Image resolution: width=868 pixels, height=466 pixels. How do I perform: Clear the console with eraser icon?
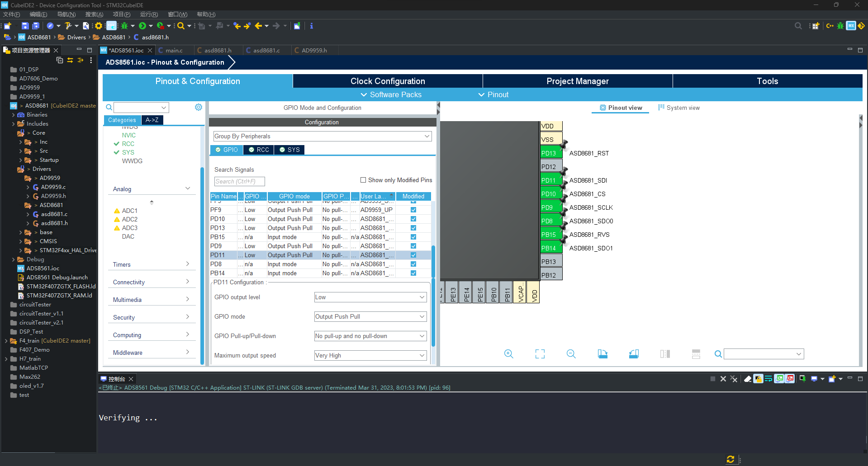click(x=748, y=379)
